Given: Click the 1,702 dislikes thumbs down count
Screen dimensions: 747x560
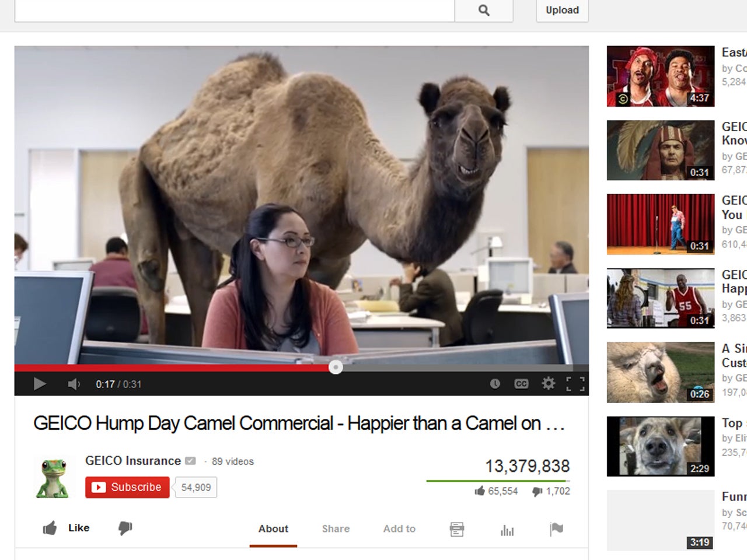Looking at the screenshot, I should point(551,491).
